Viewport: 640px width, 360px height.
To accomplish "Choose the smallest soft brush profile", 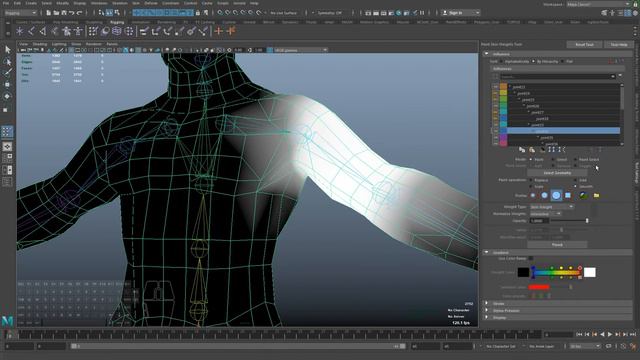I will 533,196.
